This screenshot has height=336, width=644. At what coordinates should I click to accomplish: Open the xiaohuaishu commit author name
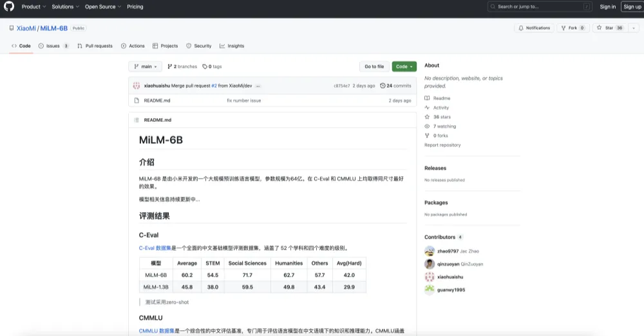[x=157, y=86]
